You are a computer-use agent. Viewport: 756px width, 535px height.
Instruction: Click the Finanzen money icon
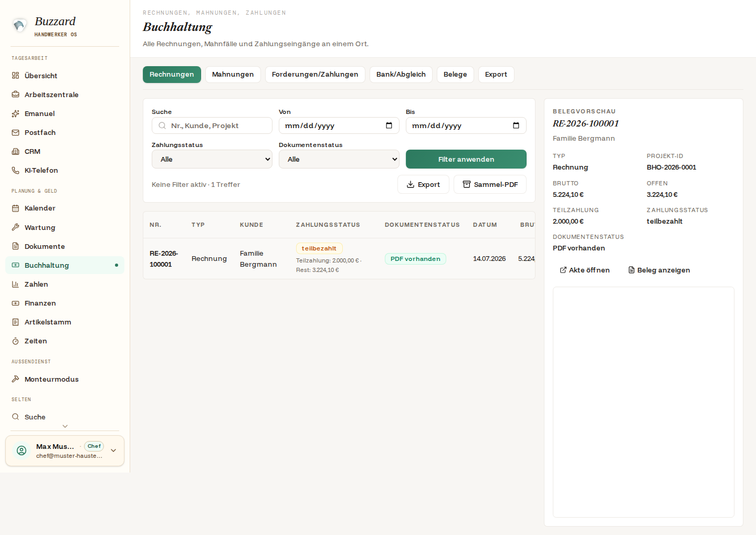click(x=16, y=303)
